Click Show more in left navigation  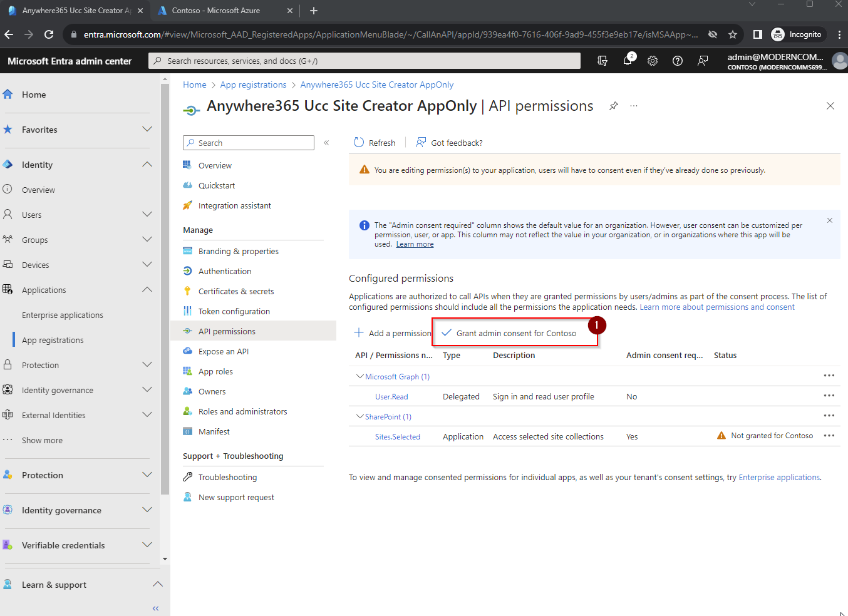[x=42, y=440]
